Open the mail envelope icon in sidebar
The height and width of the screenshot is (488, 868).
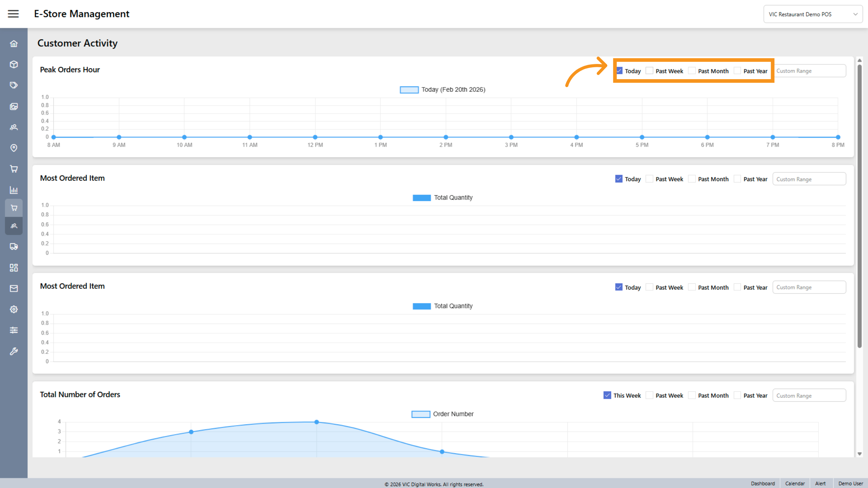(14, 288)
